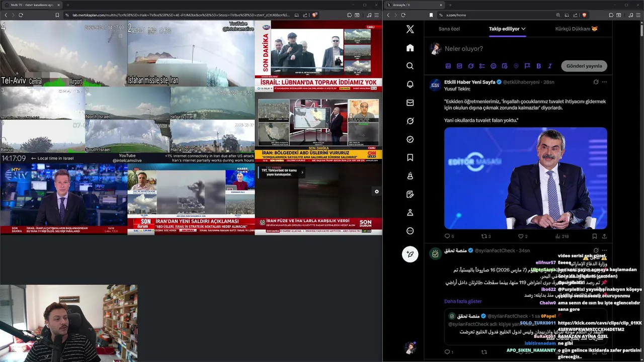View analytics count 218 on post
Viewport: 644px width, 362px height.
562,236
